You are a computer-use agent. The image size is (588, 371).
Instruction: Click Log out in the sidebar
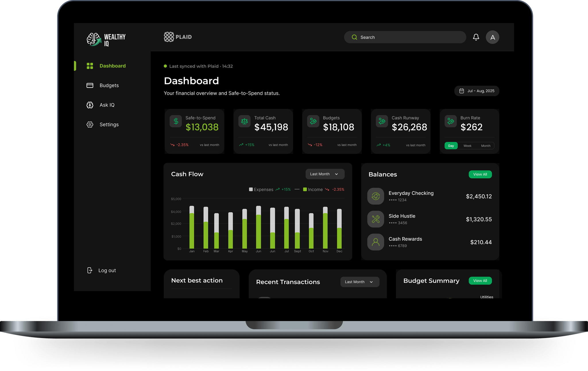107,270
